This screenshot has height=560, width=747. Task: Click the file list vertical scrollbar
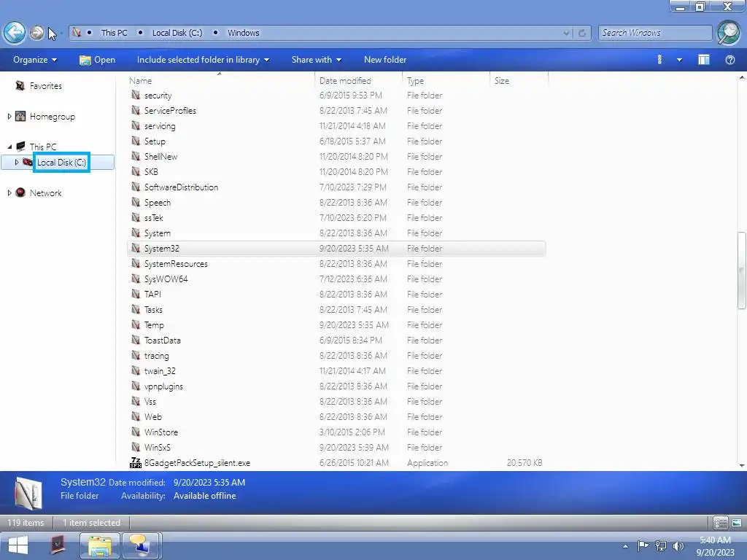(x=742, y=271)
